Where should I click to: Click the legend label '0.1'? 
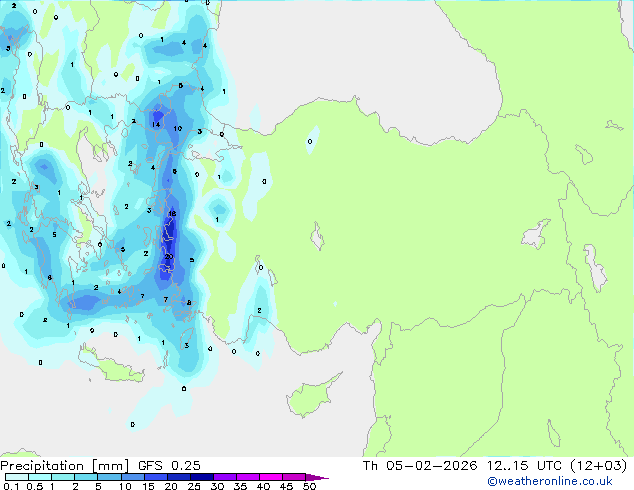(x=11, y=486)
